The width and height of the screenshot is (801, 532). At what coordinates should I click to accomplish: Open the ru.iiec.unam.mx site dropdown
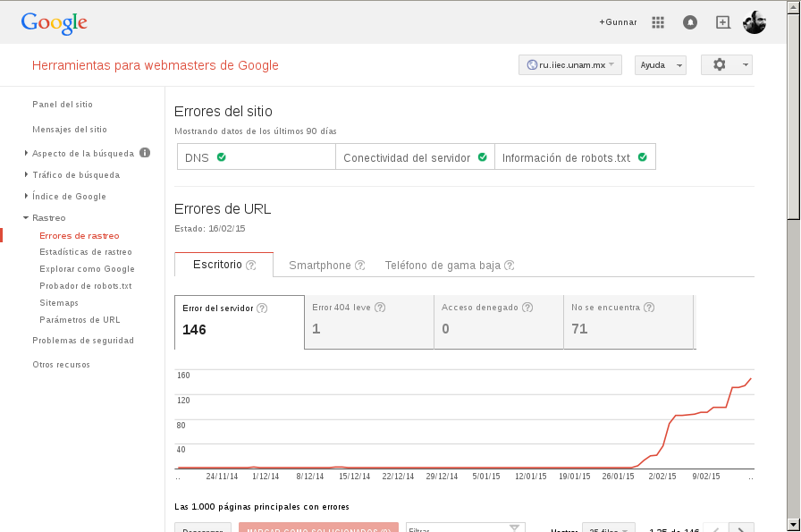570,65
